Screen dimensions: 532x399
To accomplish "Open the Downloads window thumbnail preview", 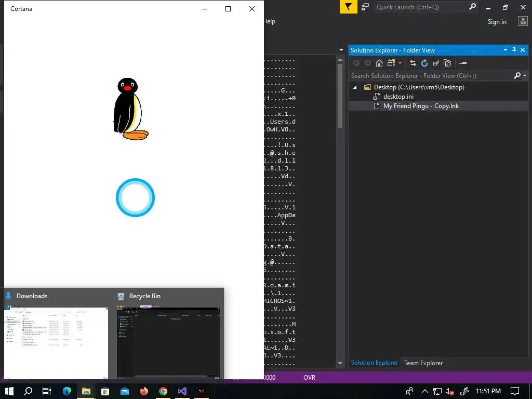I will [x=56, y=342].
